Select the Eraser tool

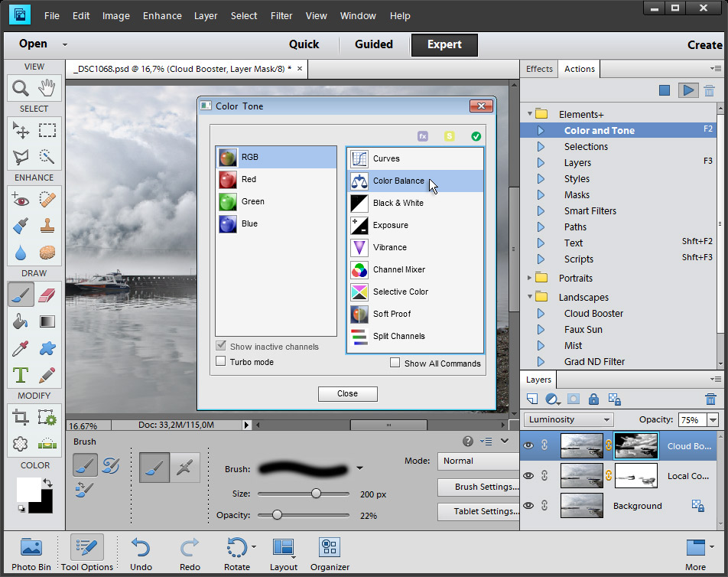pos(47,295)
